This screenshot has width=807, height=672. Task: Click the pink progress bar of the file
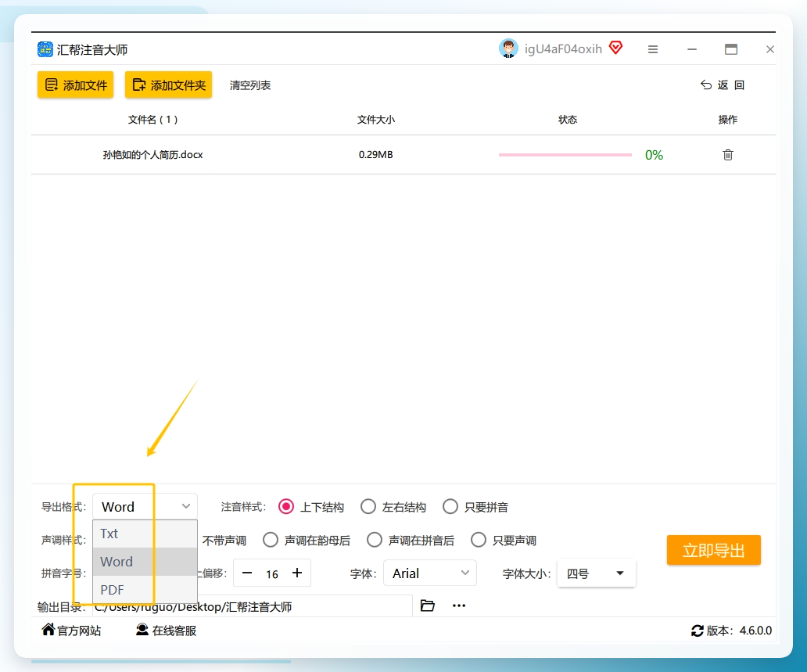click(565, 154)
